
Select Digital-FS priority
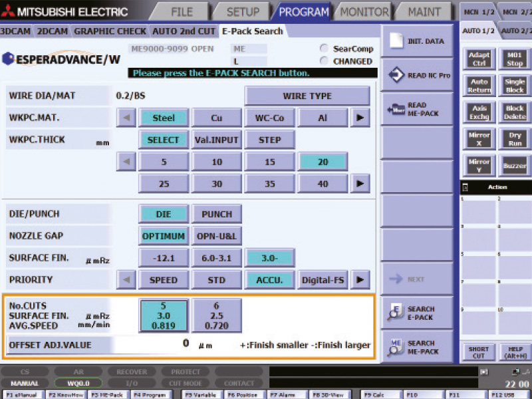pyautogui.click(x=323, y=280)
